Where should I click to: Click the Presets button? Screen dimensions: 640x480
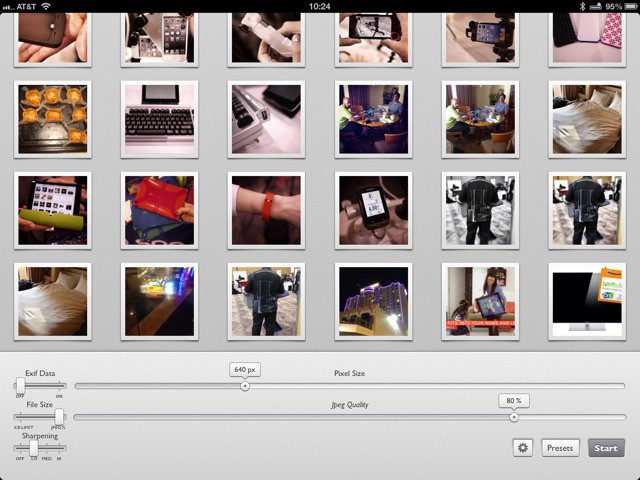pos(560,448)
